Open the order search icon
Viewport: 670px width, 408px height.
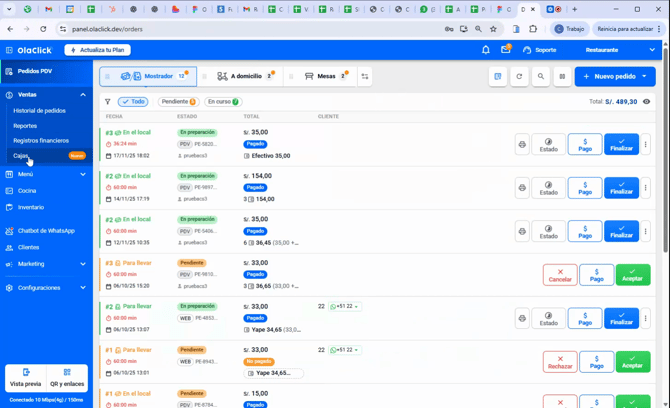coord(541,76)
